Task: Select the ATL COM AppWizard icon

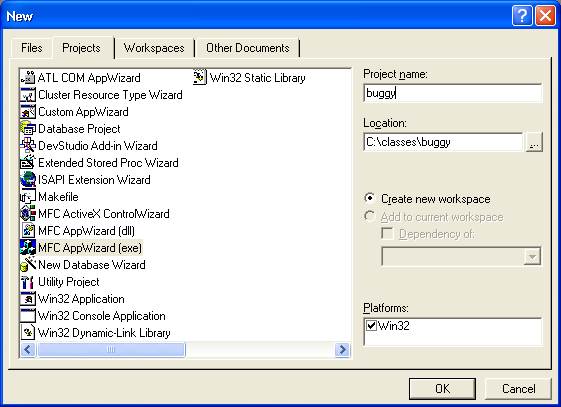Action: pos(28,78)
